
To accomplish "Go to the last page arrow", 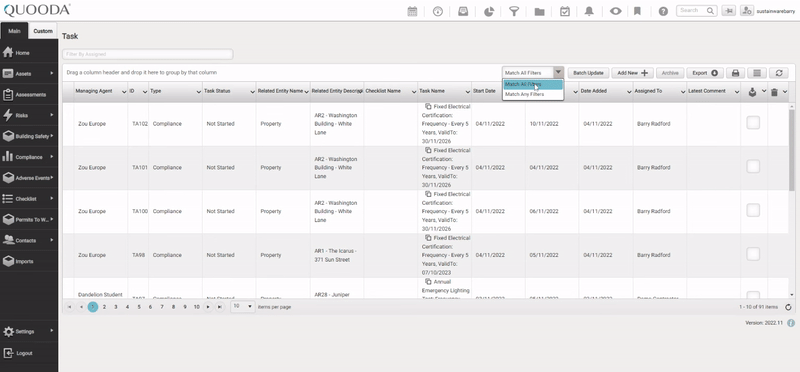I will pyautogui.click(x=219, y=307).
